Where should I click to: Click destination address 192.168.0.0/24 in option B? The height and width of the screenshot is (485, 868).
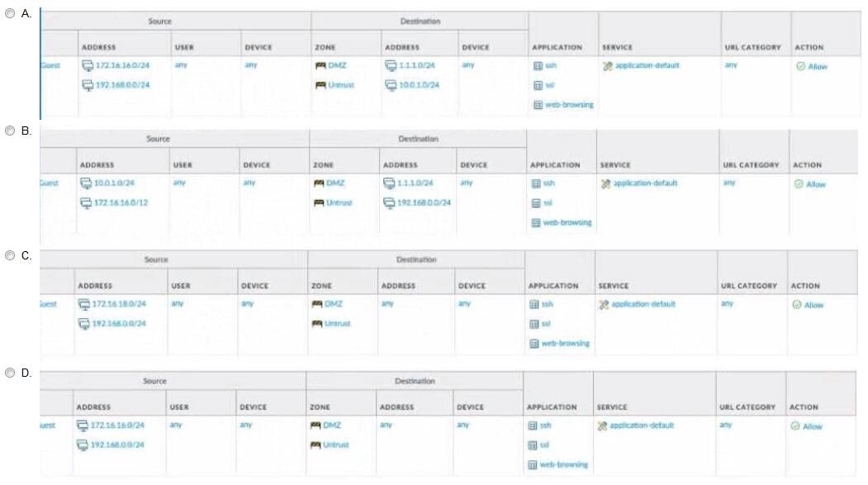tap(424, 202)
